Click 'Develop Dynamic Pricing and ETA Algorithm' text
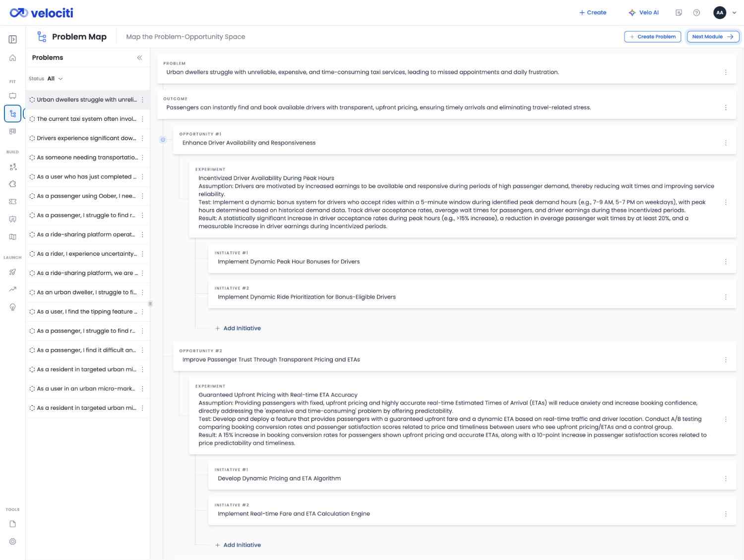Screen dimensions: 744x560 [x=279, y=479]
